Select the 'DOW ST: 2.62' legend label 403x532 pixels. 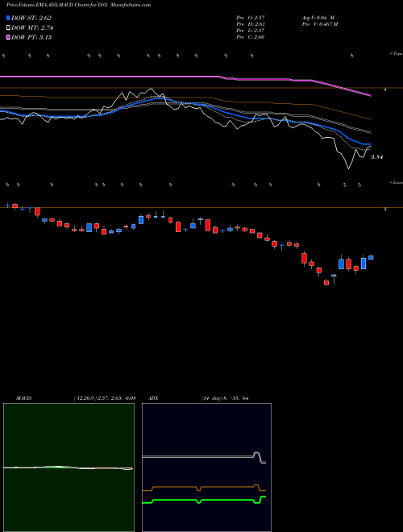tap(31, 19)
